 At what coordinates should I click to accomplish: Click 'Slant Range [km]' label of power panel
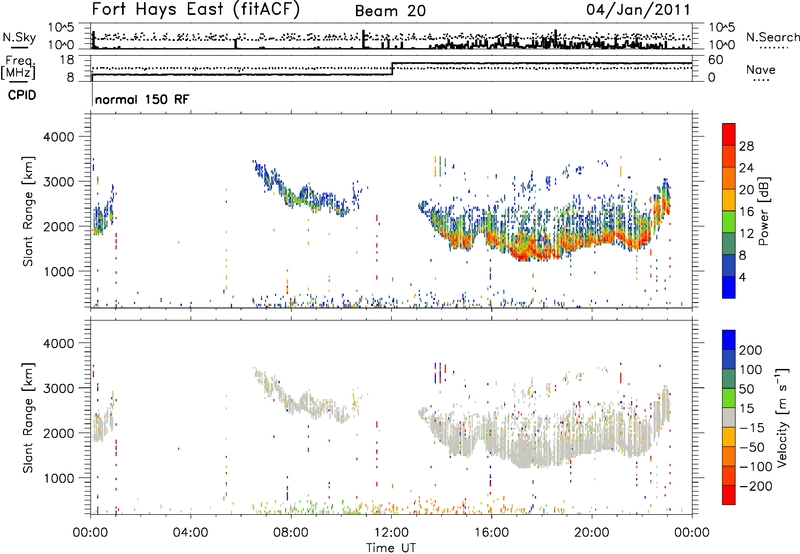[28, 211]
